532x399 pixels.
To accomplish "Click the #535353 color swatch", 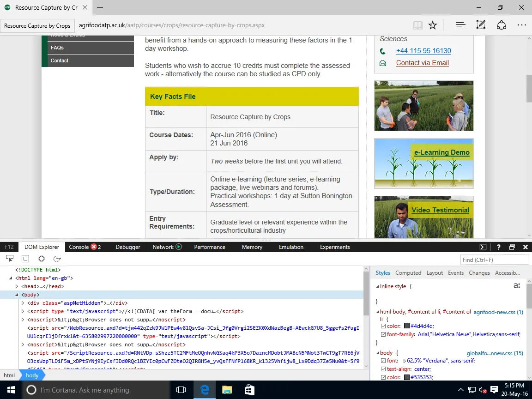I will 407,377.
